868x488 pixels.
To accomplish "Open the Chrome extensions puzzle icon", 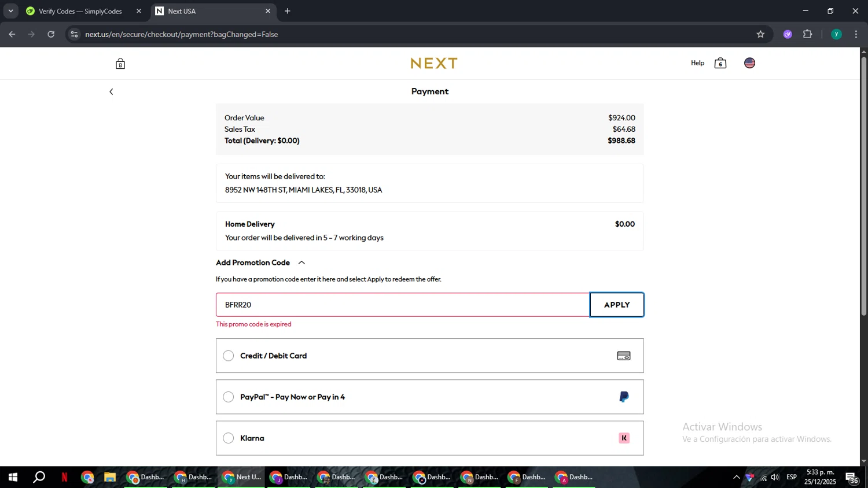I will pyautogui.click(x=808, y=34).
